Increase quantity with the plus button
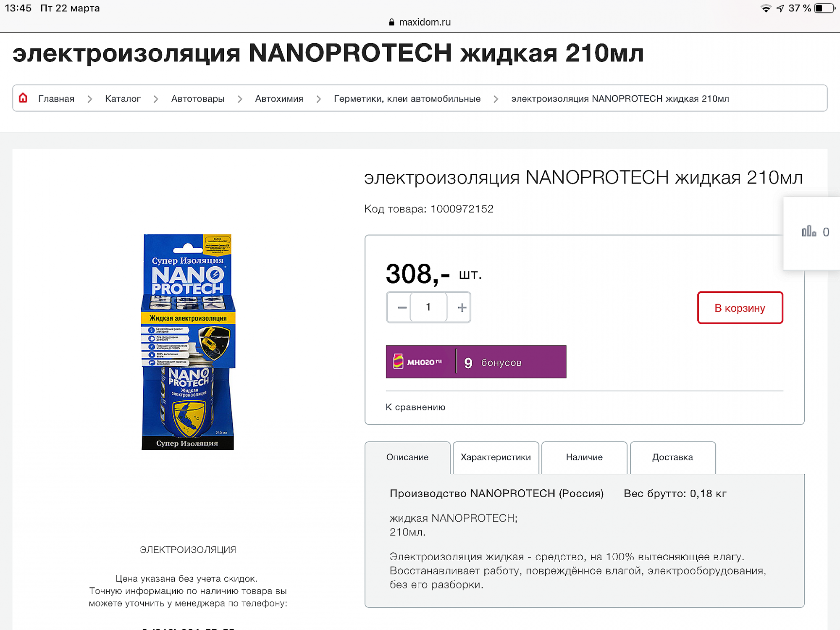The image size is (840, 630). [x=462, y=307]
